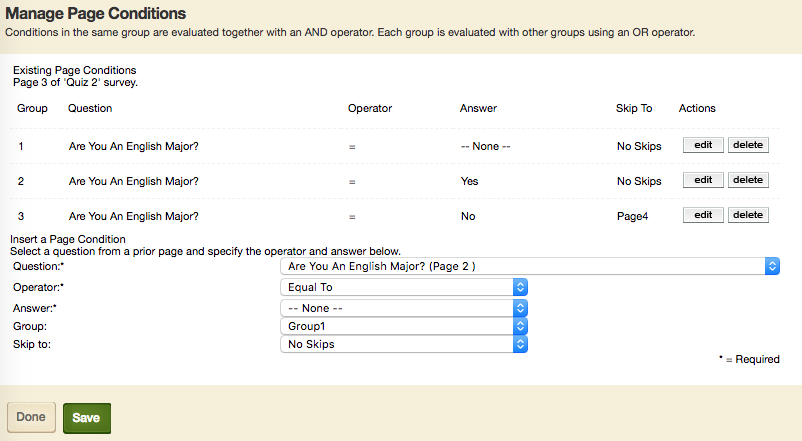802x441 pixels.
Task: Open the Question dropdown
Action: pyautogui.click(x=530, y=266)
